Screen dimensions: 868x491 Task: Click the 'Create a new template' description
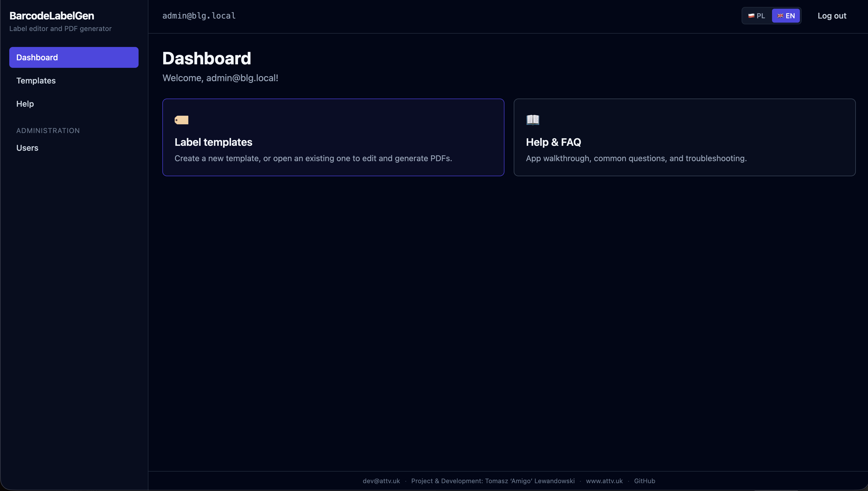pyautogui.click(x=313, y=159)
